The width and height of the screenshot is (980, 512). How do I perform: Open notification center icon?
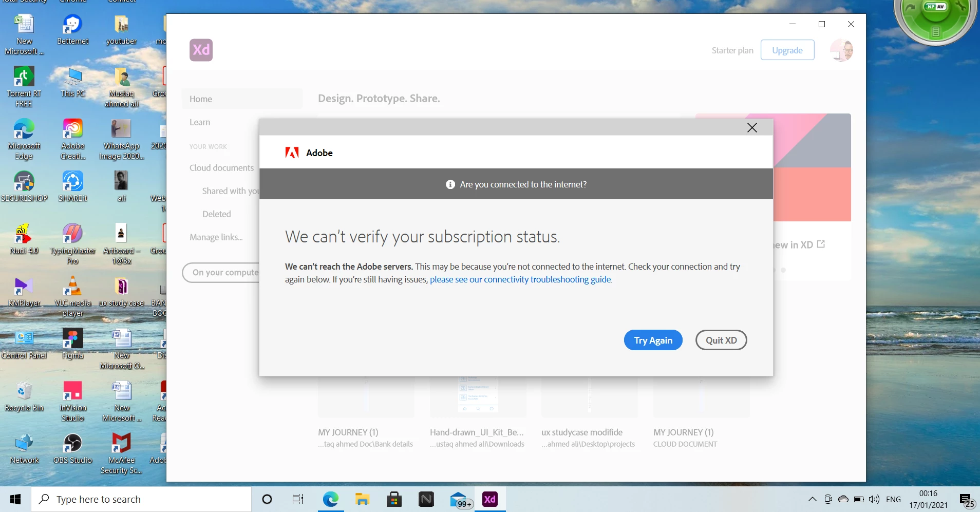(966, 500)
